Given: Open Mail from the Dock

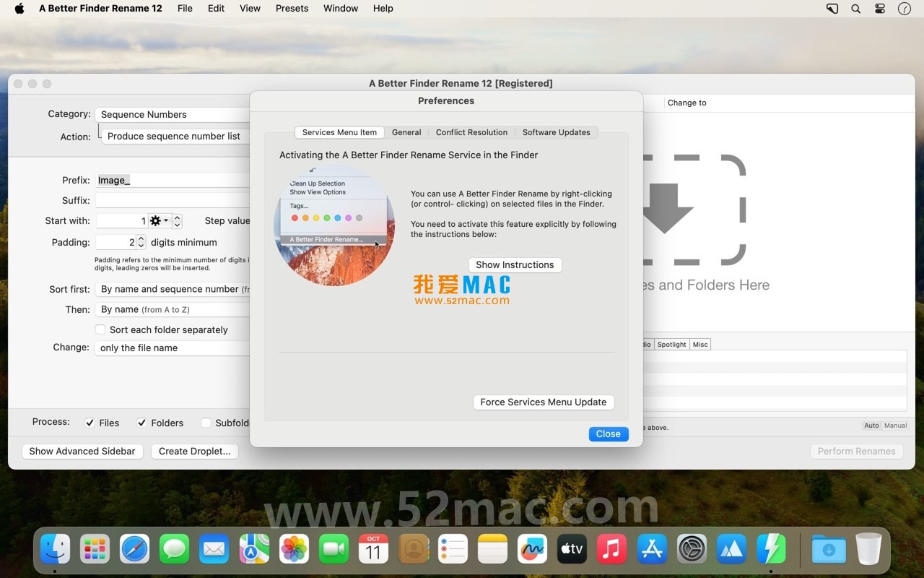Looking at the screenshot, I should 214,549.
